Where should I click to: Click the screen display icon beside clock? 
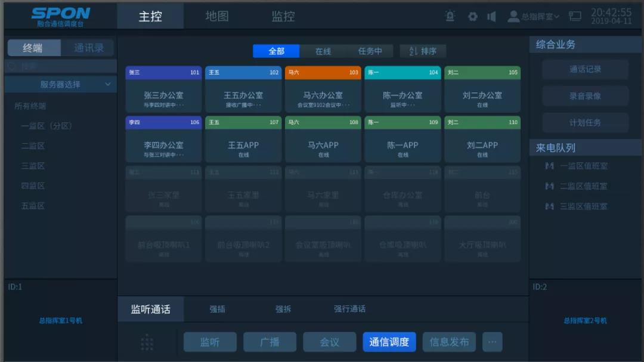point(575,16)
